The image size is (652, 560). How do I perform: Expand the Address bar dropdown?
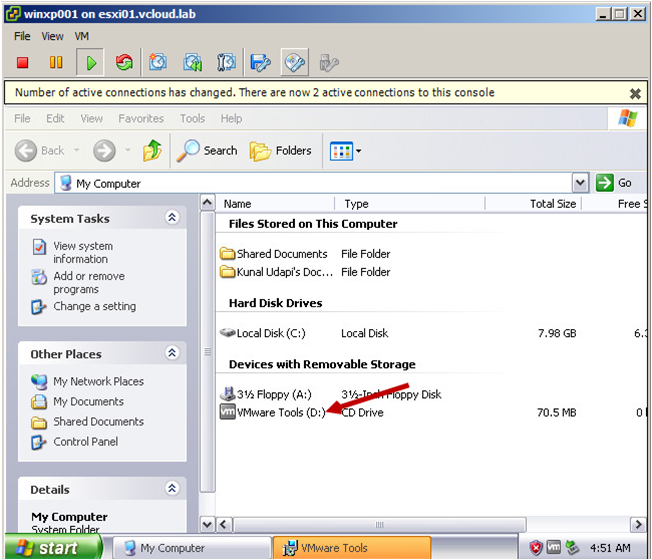[580, 183]
